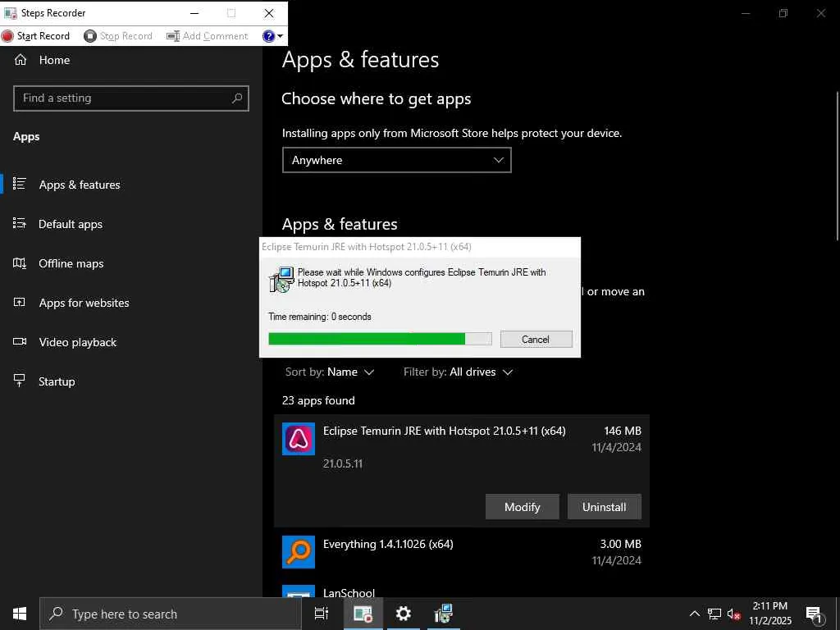Click the Settings window scrollbar
Image resolution: width=840 pixels, height=630 pixels.
(x=838, y=166)
